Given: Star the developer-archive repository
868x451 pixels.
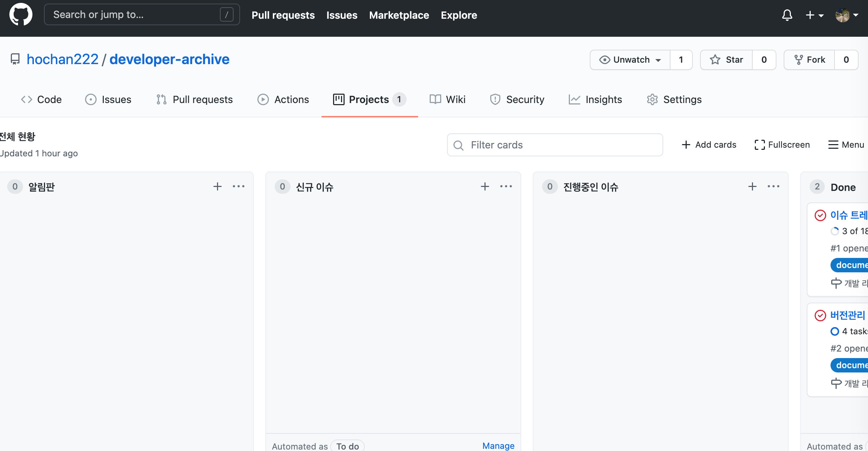Looking at the screenshot, I should click(x=726, y=60).
